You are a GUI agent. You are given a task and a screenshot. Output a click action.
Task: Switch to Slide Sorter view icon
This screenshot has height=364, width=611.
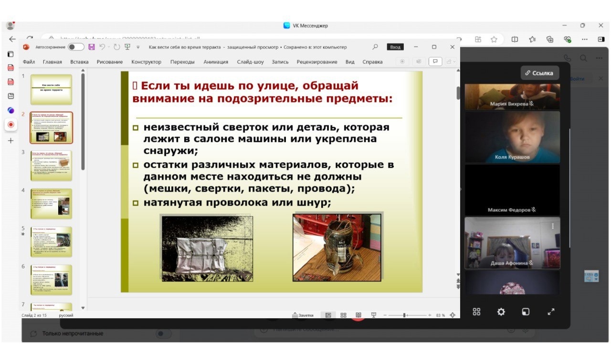[x=343, y=315]
